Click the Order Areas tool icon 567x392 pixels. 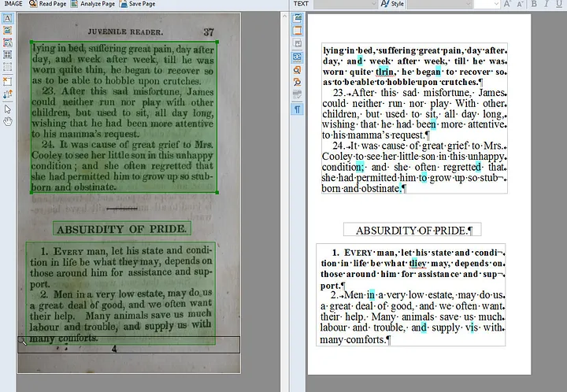[7, 94]
